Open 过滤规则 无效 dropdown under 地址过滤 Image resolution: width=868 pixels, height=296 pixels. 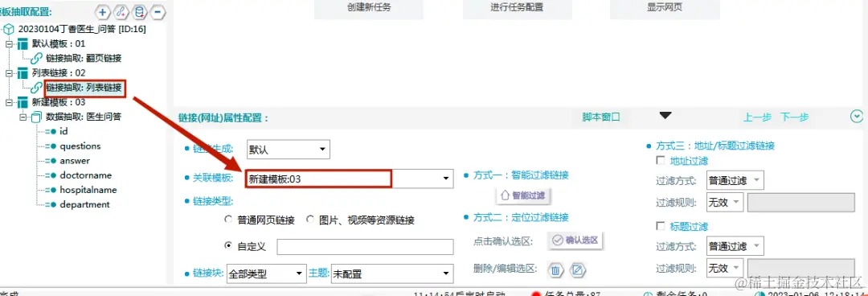click(x=725, y=203)
